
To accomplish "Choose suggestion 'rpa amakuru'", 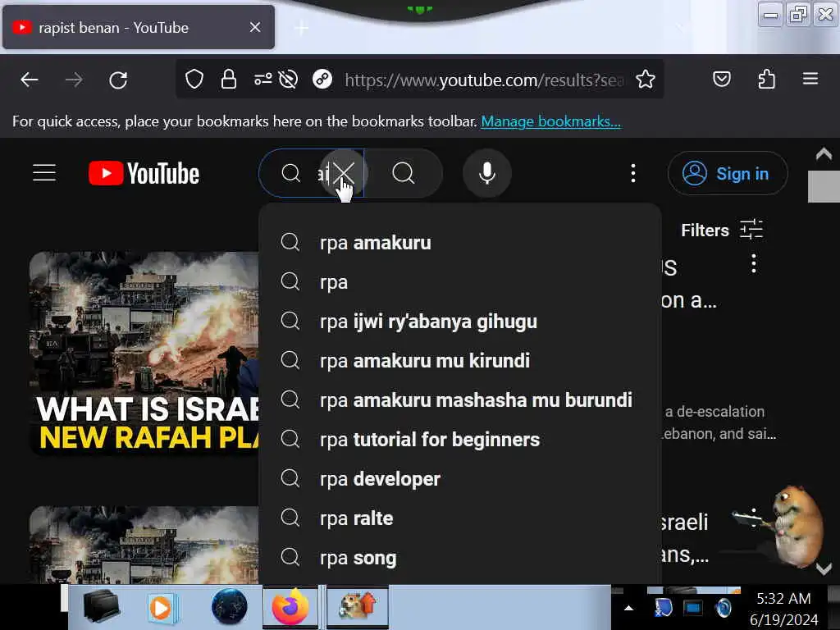I will click(x=459, y=243).
